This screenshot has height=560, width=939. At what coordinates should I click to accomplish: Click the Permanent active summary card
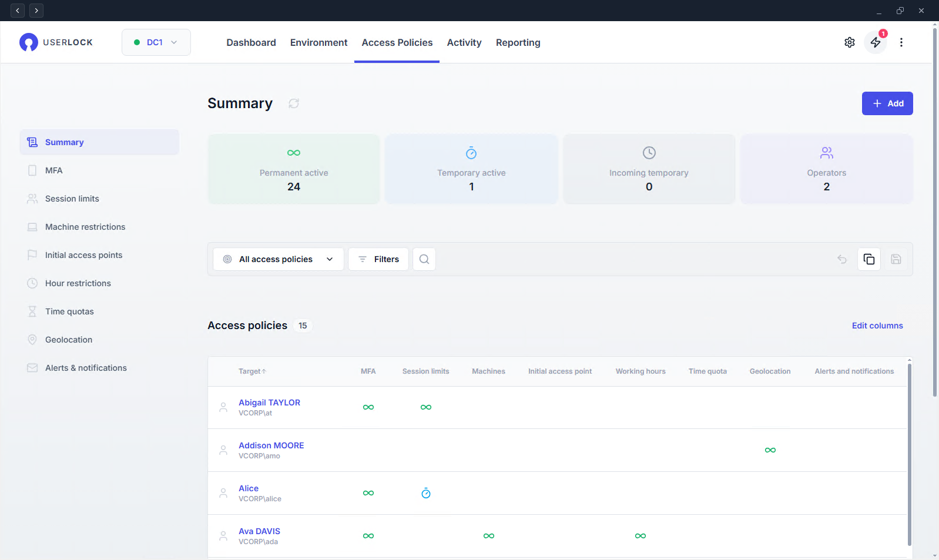tap(294, 169)
